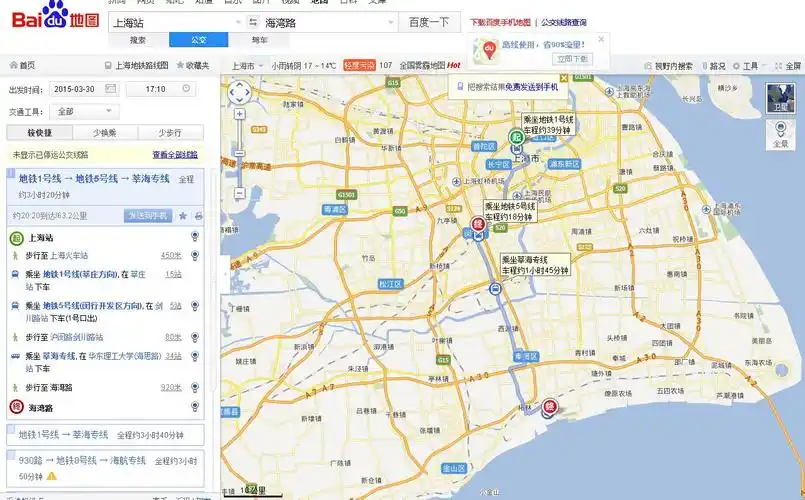Viewport: 805px width, 500px height.
Task: Expand the 930路 → 地铁8号线 → 海航专线 route
Action: 105,468
